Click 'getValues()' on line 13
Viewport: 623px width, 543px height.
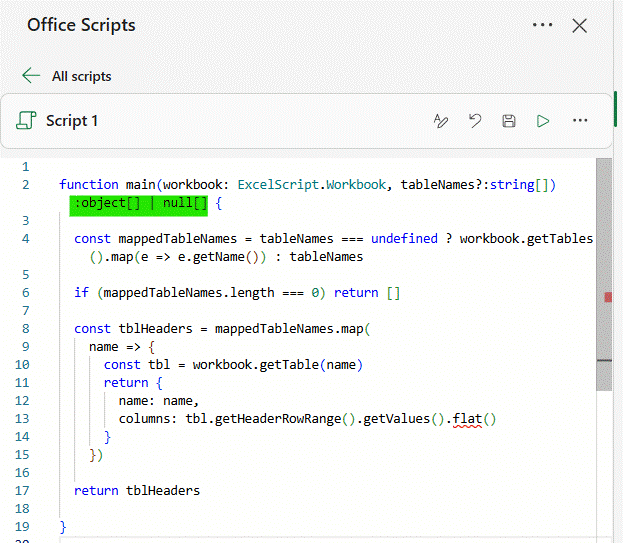point(404,419)
